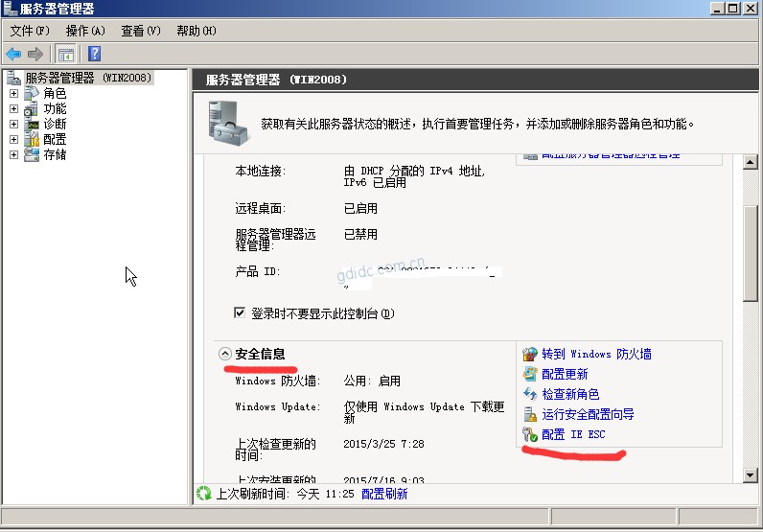
Task: Select the 诊断 tree item label
Action: (55, 124)
